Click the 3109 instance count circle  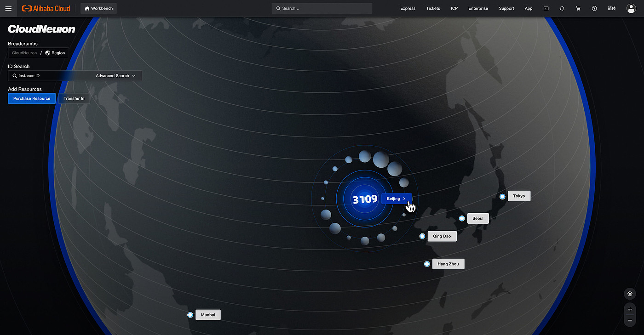364,199
